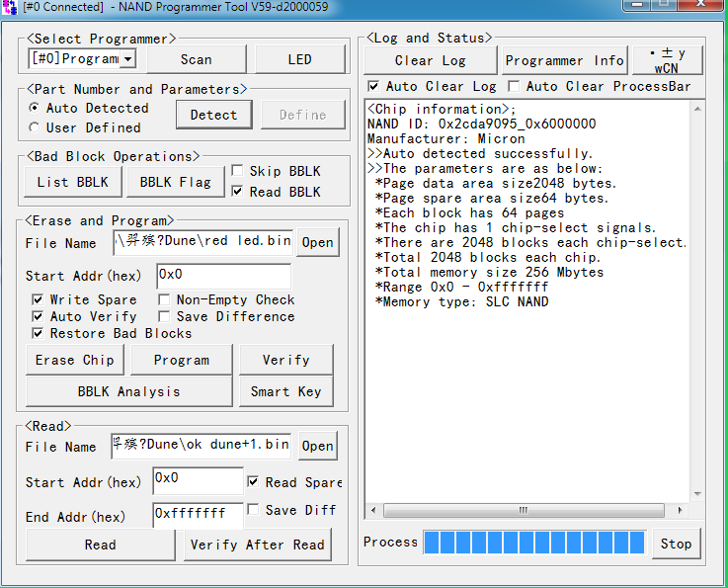This screenshot has width=728, height=588.
Task: Click the Smart Key button
Action: pyautogui.click(x=285, y=391)
